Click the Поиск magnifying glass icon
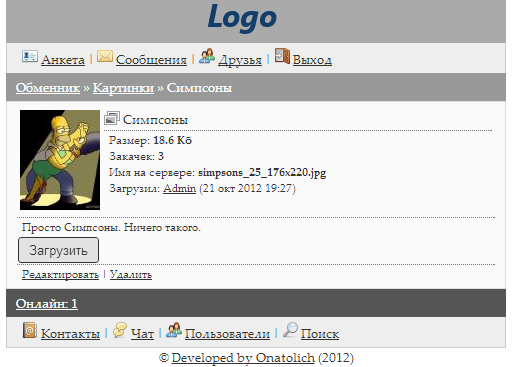The width and height of the screenshot is (514, 367). pyautogui.click(x=290, y=330)
